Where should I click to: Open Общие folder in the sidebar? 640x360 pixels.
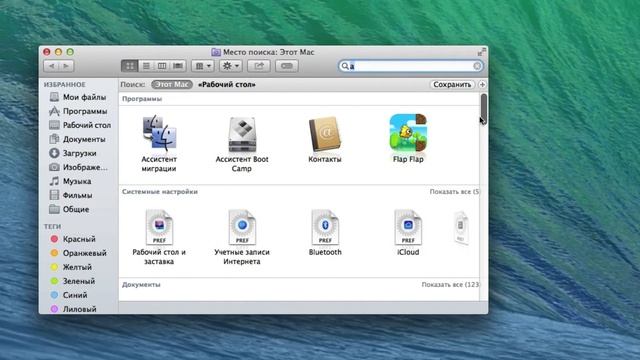pyautogui.click(x=69, y=209)
